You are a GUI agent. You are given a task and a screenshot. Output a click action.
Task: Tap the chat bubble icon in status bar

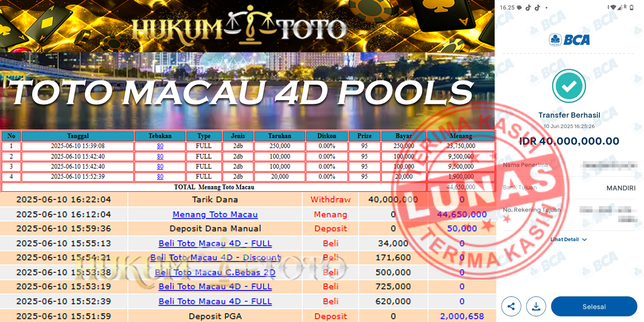coord(519,8)
